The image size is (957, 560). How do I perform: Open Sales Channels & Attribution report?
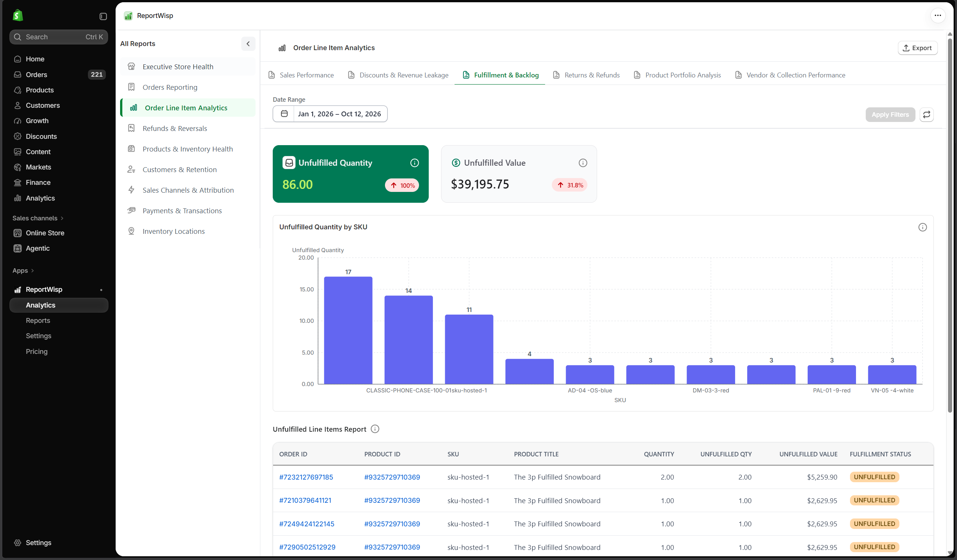[x=188, y=190]
